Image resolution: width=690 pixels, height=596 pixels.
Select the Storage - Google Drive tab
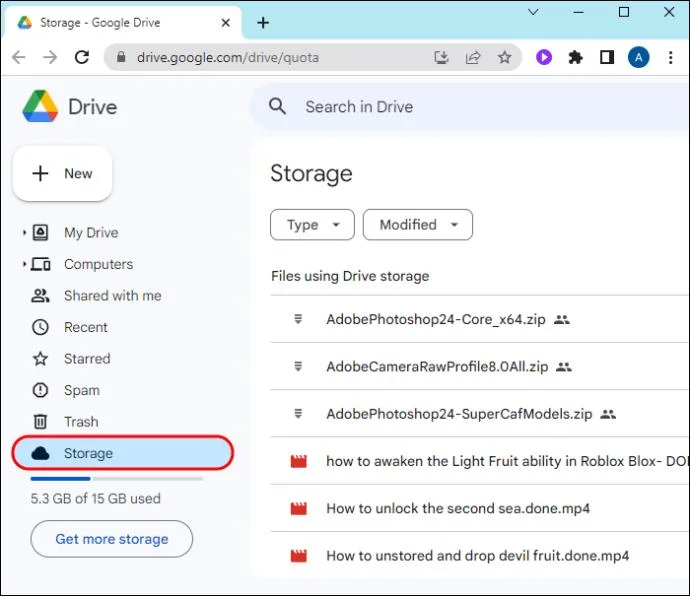click(122, 23)
